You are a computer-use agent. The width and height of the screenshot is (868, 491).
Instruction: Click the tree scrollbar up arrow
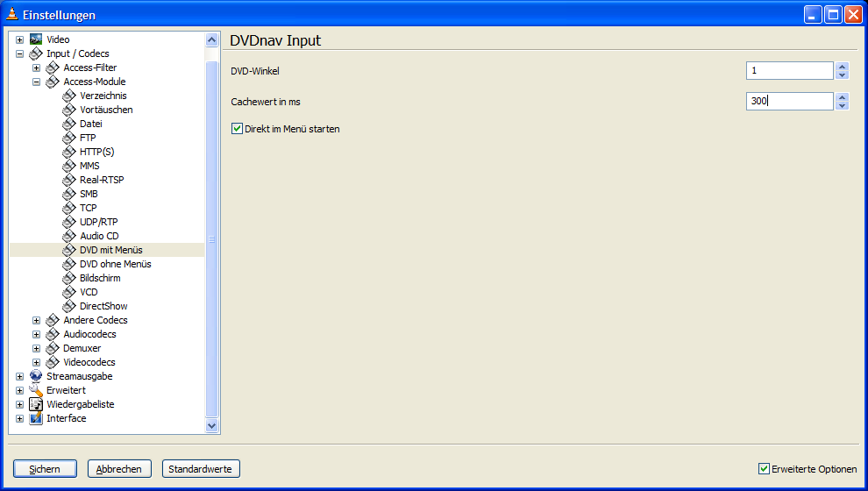pyautogui.click(x=211, y=39)
